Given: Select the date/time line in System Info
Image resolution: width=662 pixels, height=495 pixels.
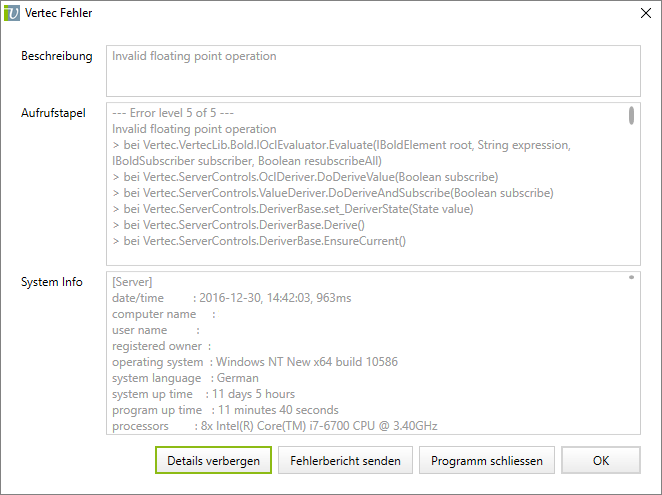Looking at the screenshot, I should tap(231, 298).
